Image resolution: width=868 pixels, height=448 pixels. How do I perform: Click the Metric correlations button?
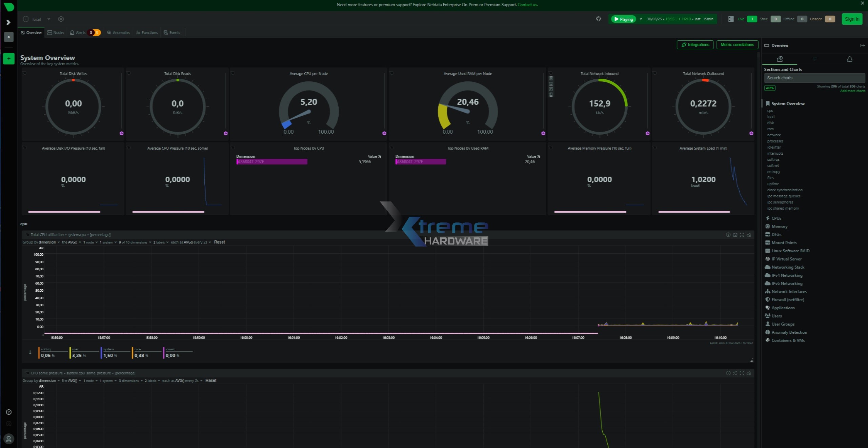pos(737,45)
